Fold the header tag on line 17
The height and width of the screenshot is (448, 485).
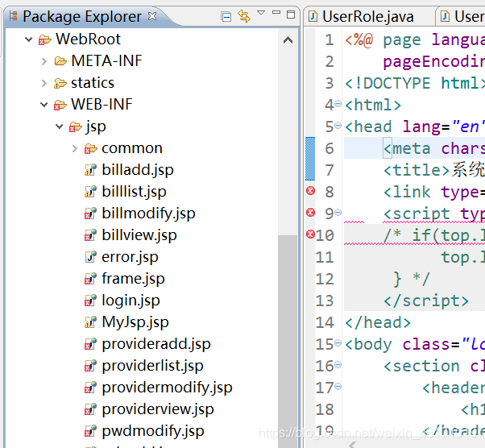click(338, 387)
